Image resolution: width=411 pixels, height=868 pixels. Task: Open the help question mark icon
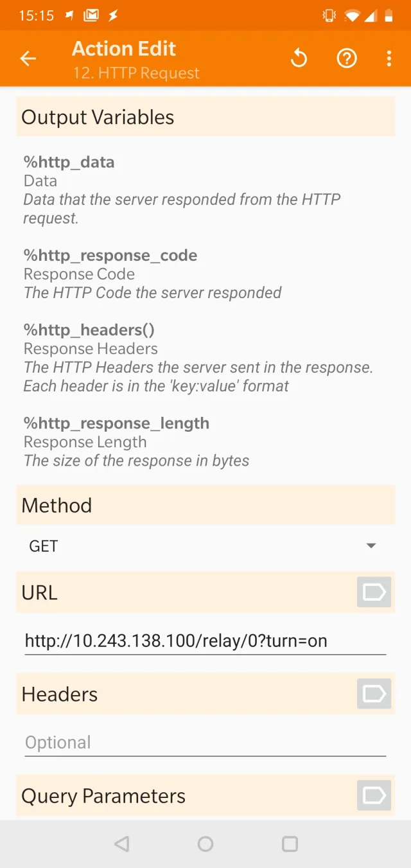[347, 59]
